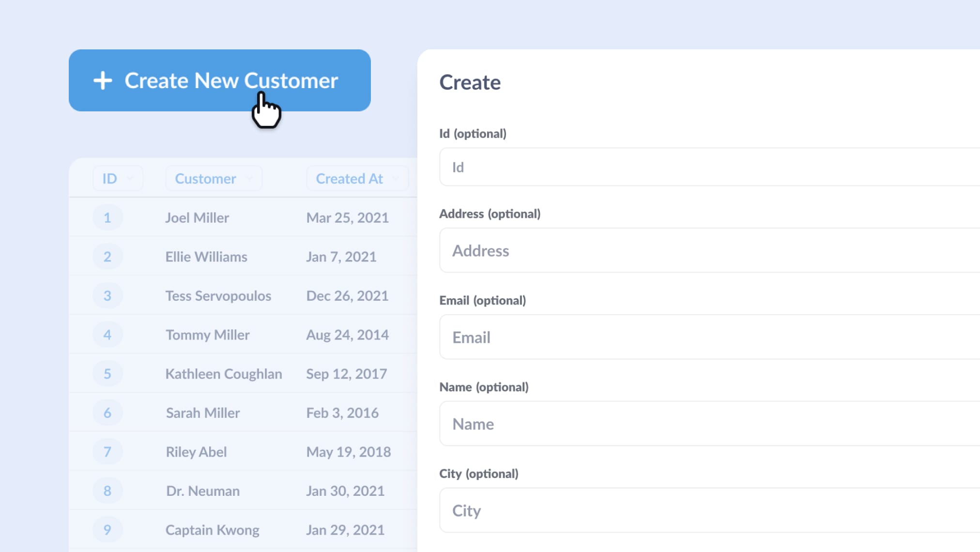Click ID badge 9 for Captain Kwong

[x=107, y=530]
